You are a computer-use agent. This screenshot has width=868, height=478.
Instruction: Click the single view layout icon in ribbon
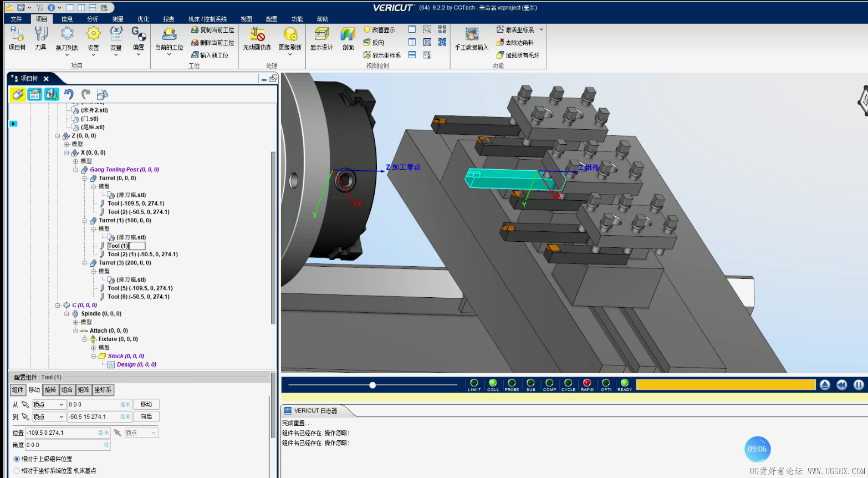(412, 29)
